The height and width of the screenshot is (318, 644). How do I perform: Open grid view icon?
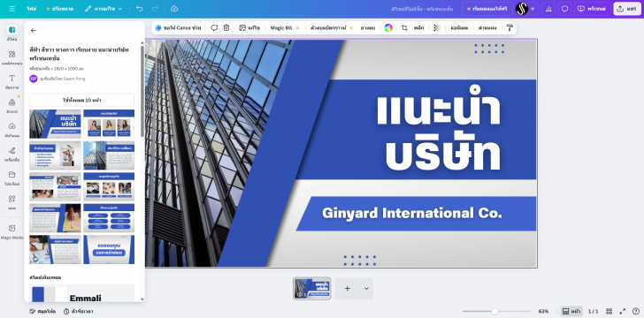[x=609, y=312]
